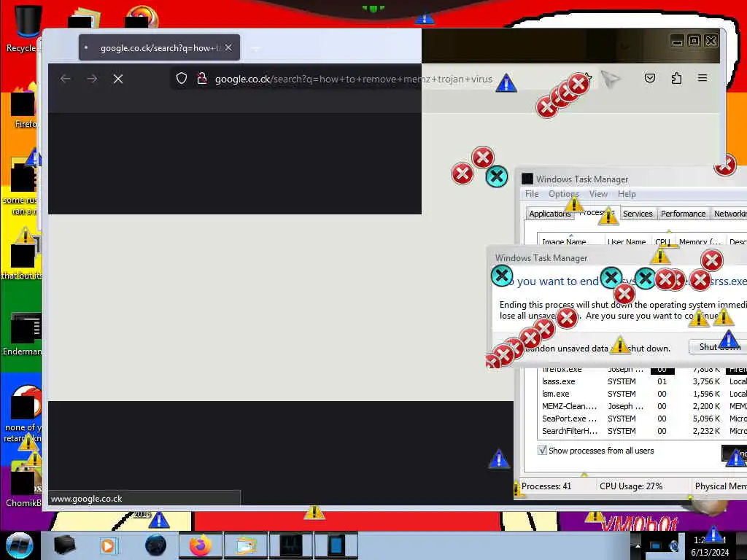747x560 pixels.
Task: Select lsm.exe process row
Action: (x=642, y=394)
